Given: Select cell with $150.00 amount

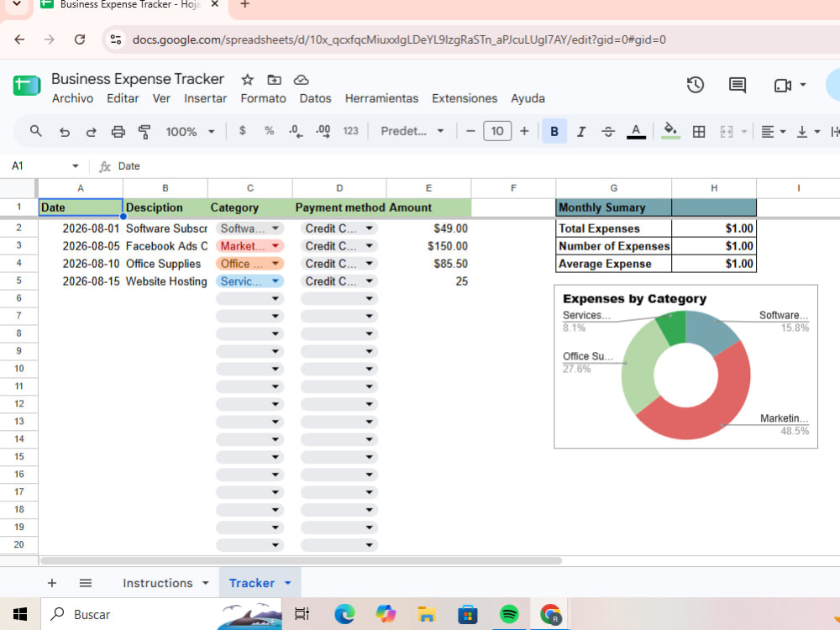Looking at the screenshot, I should coord(428,246).
